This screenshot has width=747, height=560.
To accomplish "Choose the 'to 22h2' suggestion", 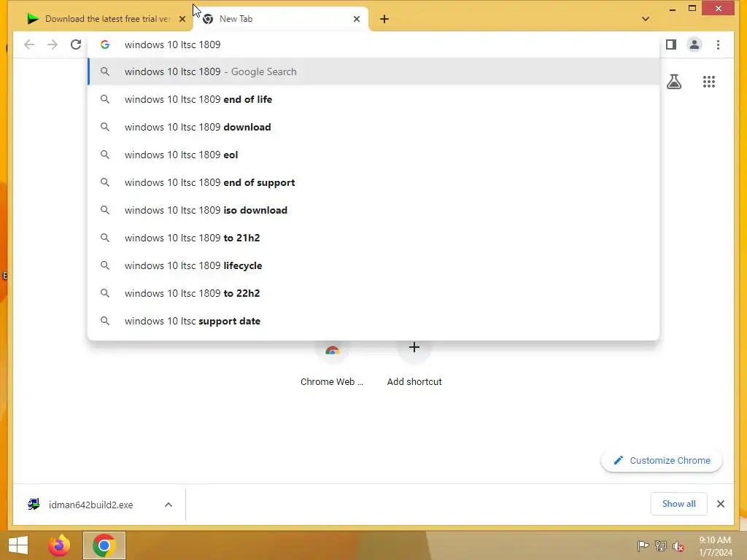I will tap(374, 293).
